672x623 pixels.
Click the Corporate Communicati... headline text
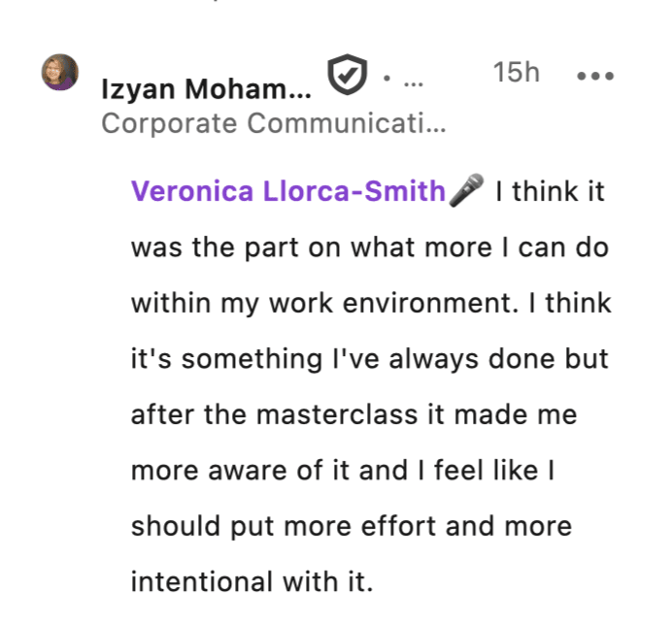click(273, 124)
